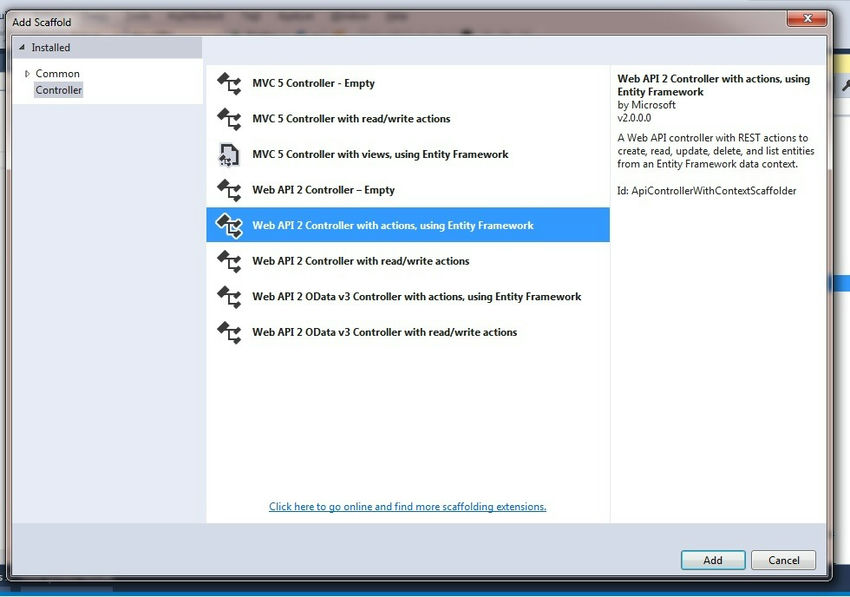Select the Installed category header
This screenshot has width=850, height=597.
(x=107, y=48)
